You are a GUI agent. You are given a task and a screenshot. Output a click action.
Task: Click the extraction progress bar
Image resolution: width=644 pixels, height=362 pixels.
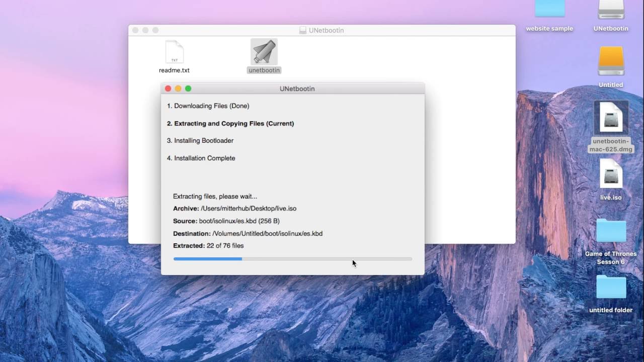(x=293, y=259)
